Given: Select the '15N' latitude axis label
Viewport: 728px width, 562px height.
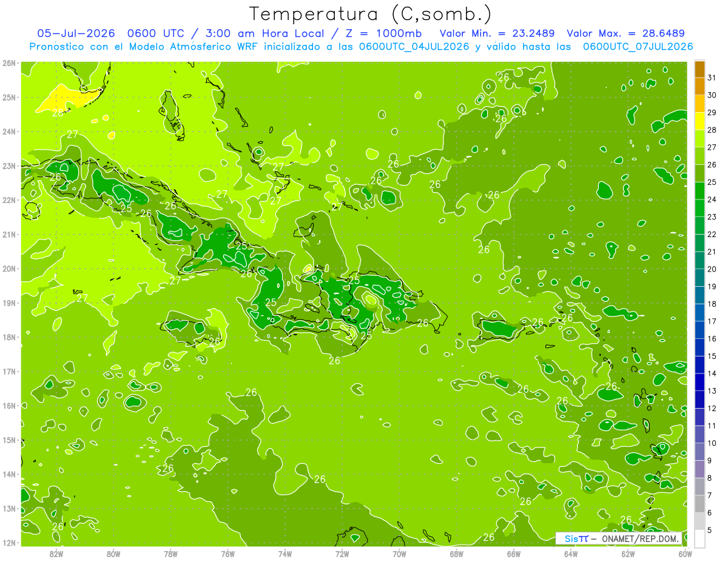Looking at the screenshot, I should (9, 440).
